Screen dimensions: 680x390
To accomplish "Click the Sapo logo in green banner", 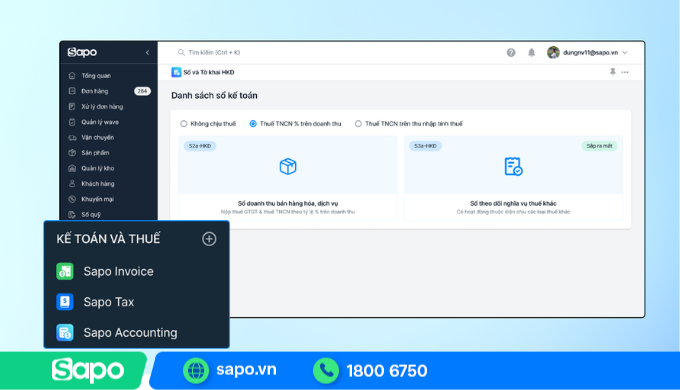I will coord(88,370).
